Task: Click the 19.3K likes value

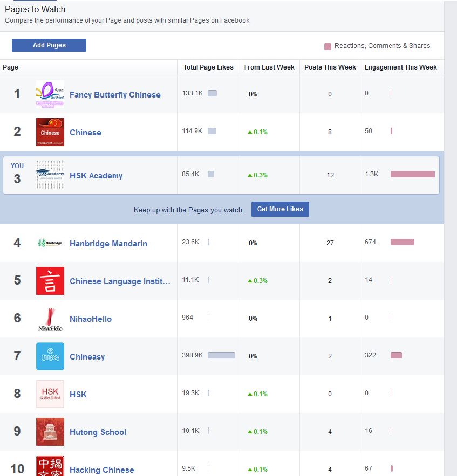Action: pos(190,393)
